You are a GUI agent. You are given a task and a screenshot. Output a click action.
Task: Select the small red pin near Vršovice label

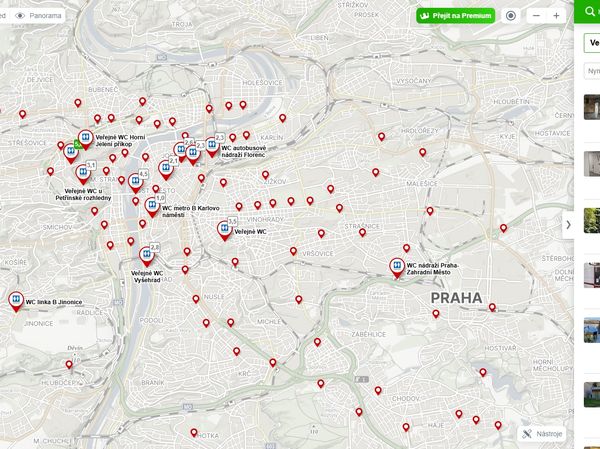click(x=293, y=251)
